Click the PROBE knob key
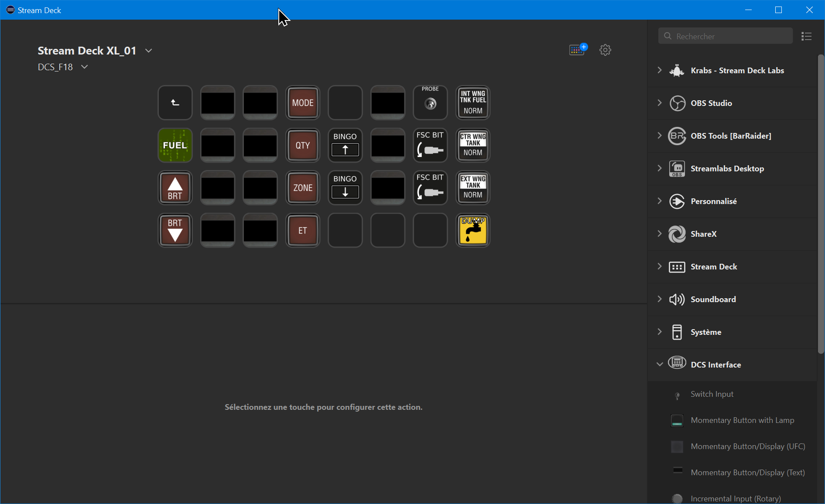This screenshot has height=504, width=825. click(x=430, y=103)
